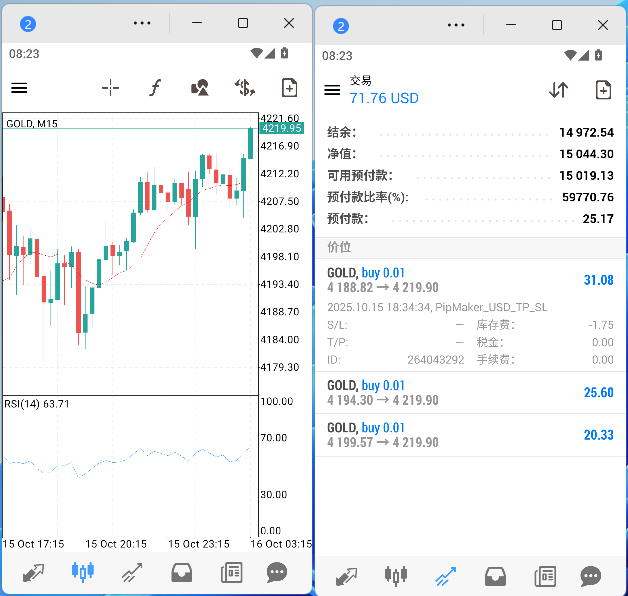
Task: Switch to Quotes tab in chart window
Action: (33, 574)
